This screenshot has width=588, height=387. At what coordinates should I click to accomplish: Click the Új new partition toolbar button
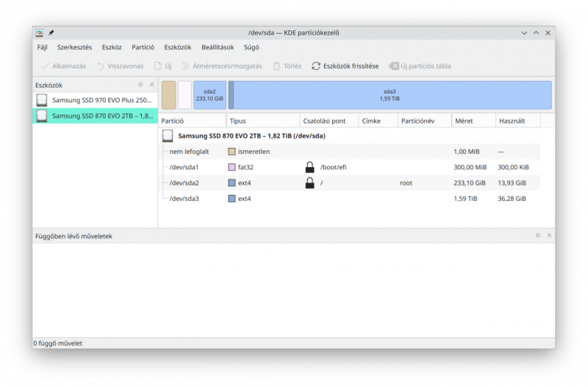click(x=162, y=66)
